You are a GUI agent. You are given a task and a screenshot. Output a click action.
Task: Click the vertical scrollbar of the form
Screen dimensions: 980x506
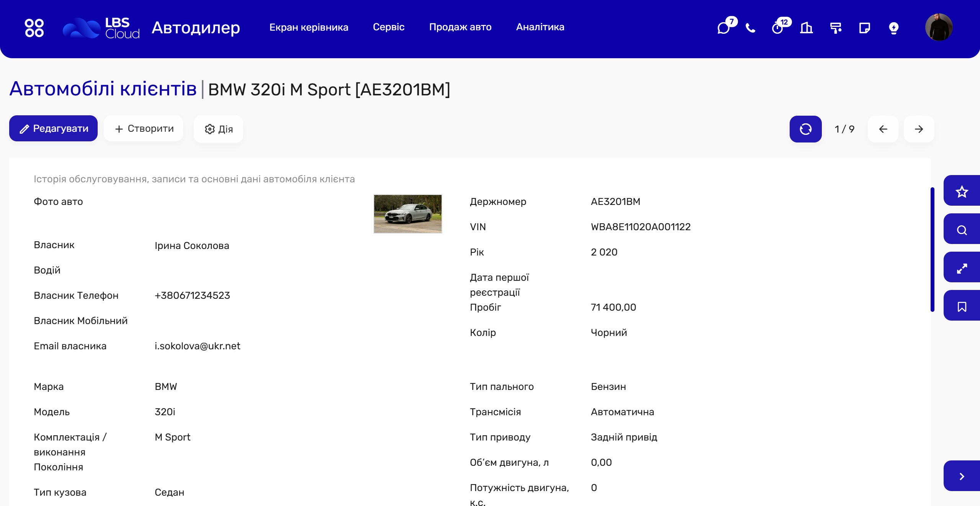point(933,249)
